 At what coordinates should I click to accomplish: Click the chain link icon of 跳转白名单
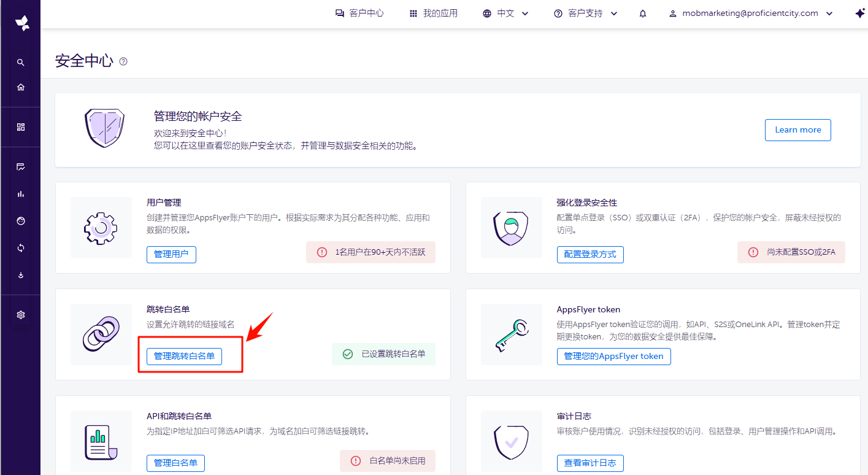101,334
